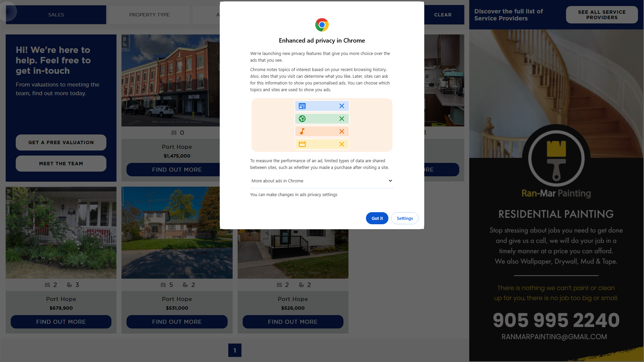Remove the green soccer topic with its X
644x362 pixels.
click(341, 119)
